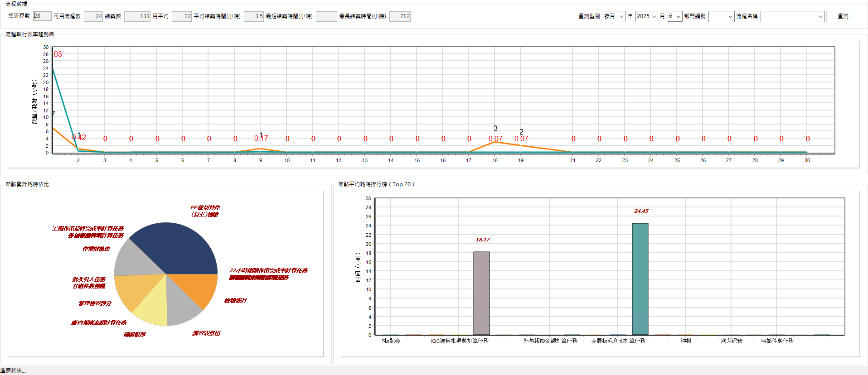Click the 24.45 bar value label

641,211
